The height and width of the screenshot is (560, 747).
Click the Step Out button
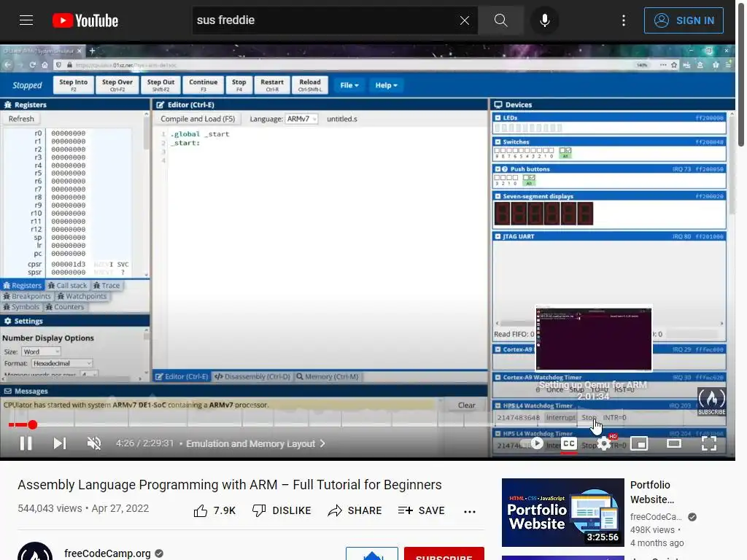[160, 85]
